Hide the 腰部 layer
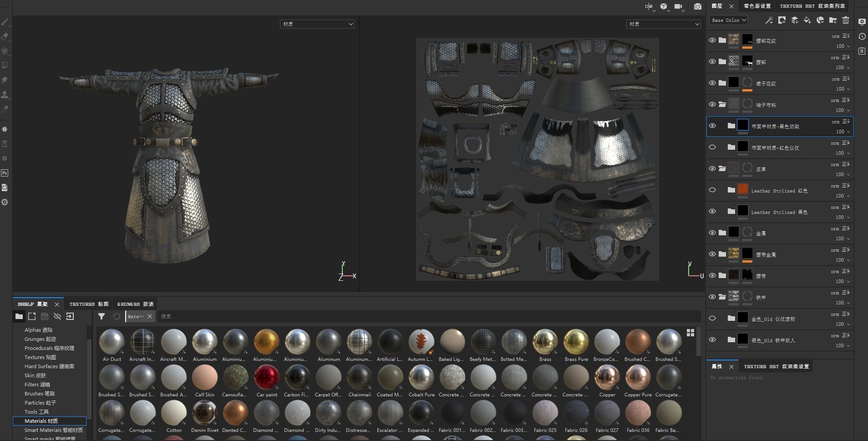This screenshot has height=441, width=868. tap(712, 61)
